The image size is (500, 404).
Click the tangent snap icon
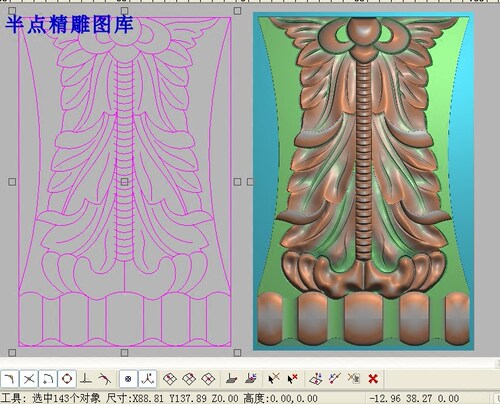(x=105, y=379)
